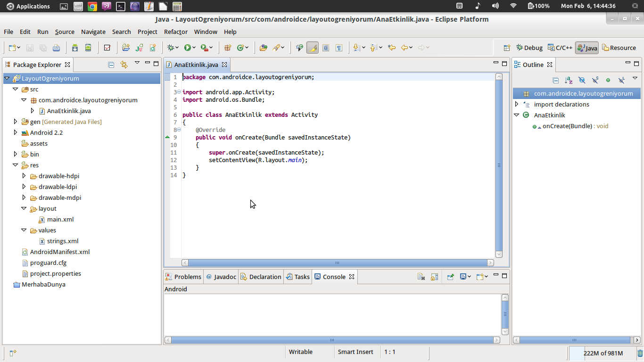The image size is (644, 362).
Task: Expand import declarations in the Outline
Action: (x=517, y=104)
